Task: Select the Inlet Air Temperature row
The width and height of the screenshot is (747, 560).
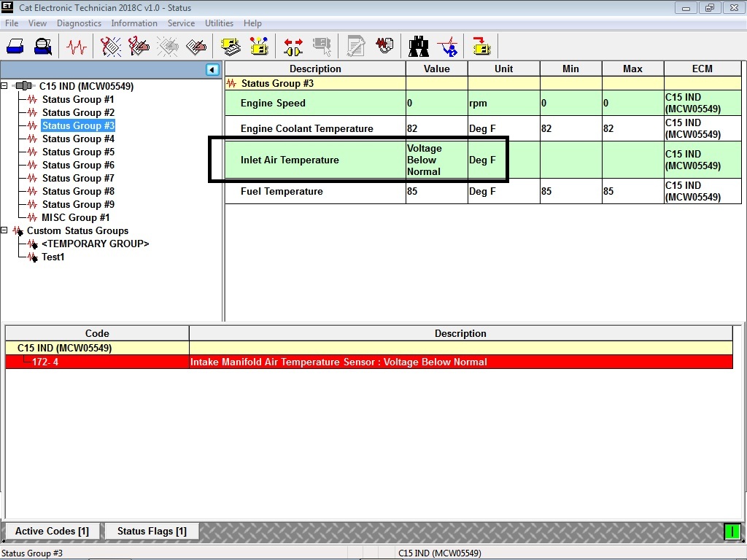Action: (483, 160)
